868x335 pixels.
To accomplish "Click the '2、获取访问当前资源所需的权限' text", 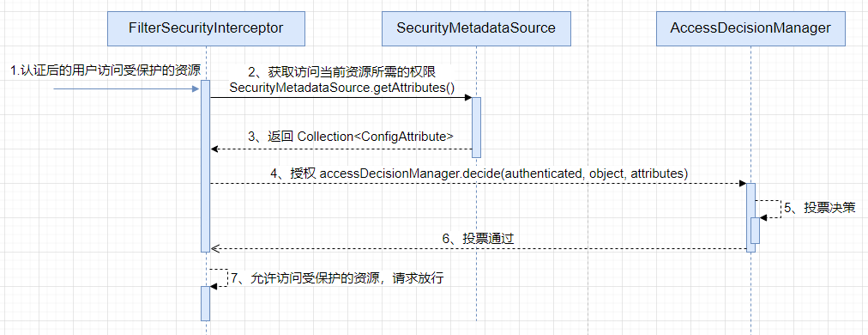I will pyautogui.click(x=343, y=71).
